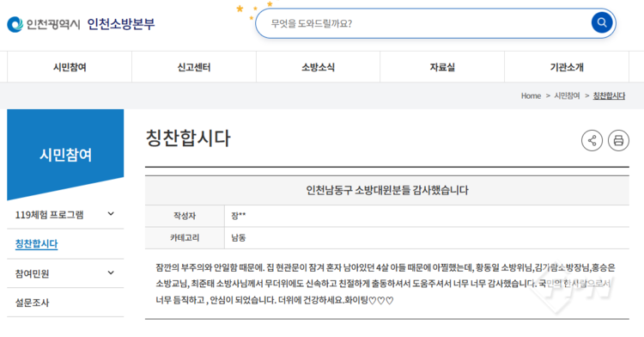
Task: Print the page using the printer icon
Action: pyautogui.click(x=618, y=140)
